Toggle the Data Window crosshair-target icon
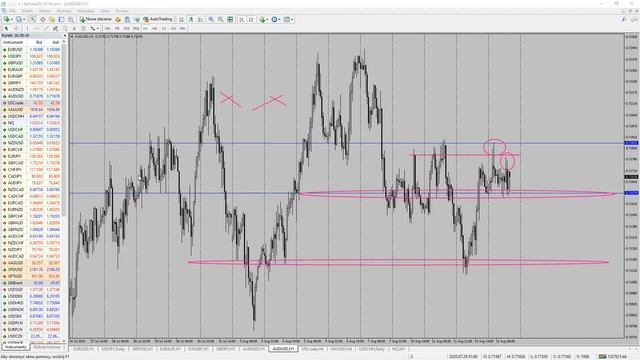The width and height of the screenshot is (640, 360). pyautogui.click(x=42, y=19)
